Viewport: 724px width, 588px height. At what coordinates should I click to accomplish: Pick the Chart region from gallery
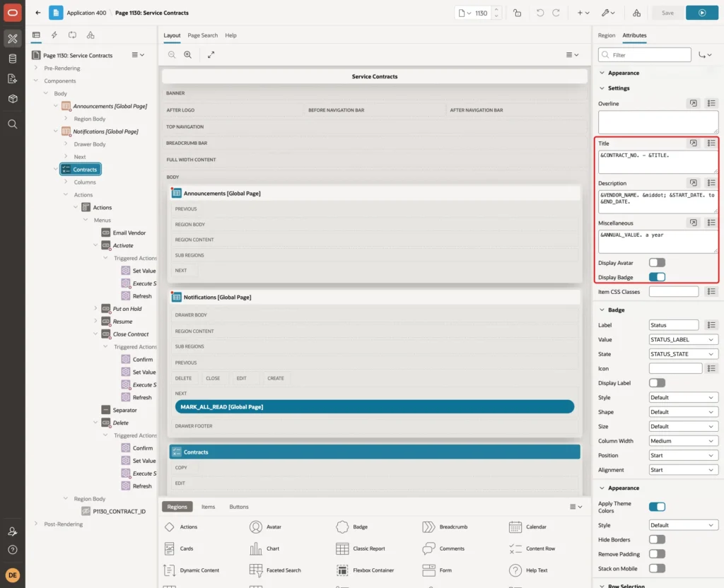[264, 548]
